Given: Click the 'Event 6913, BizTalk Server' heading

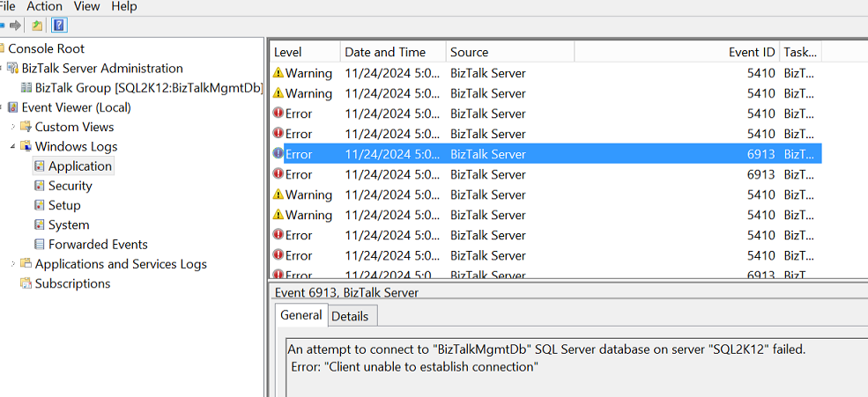Looking at the screenshot, I should [x=346, y=292].
